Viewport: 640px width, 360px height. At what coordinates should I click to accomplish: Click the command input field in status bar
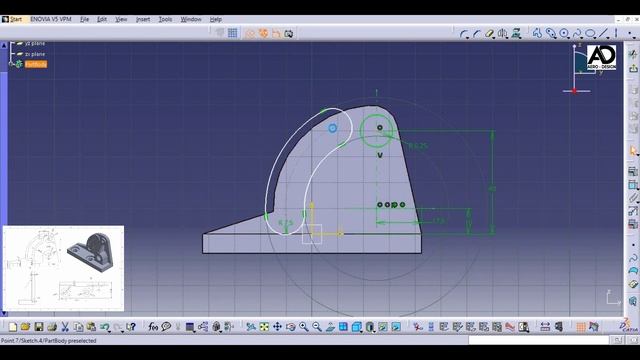[539, 340]
